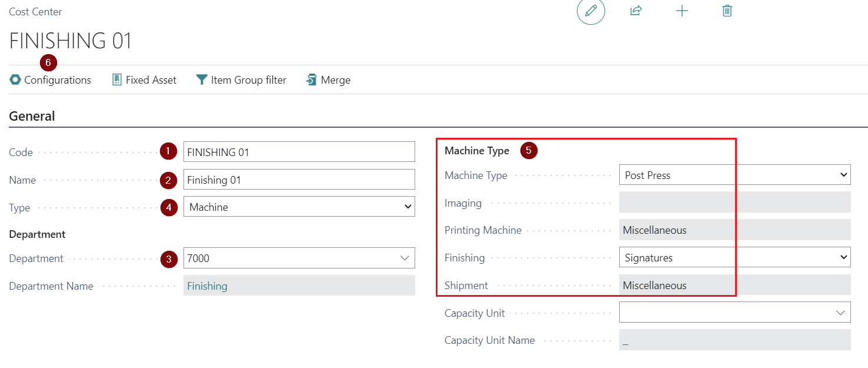Click the Capacity Unit Name field
The height and width of the screenshot is (368, 868).
tap(735, 340)
